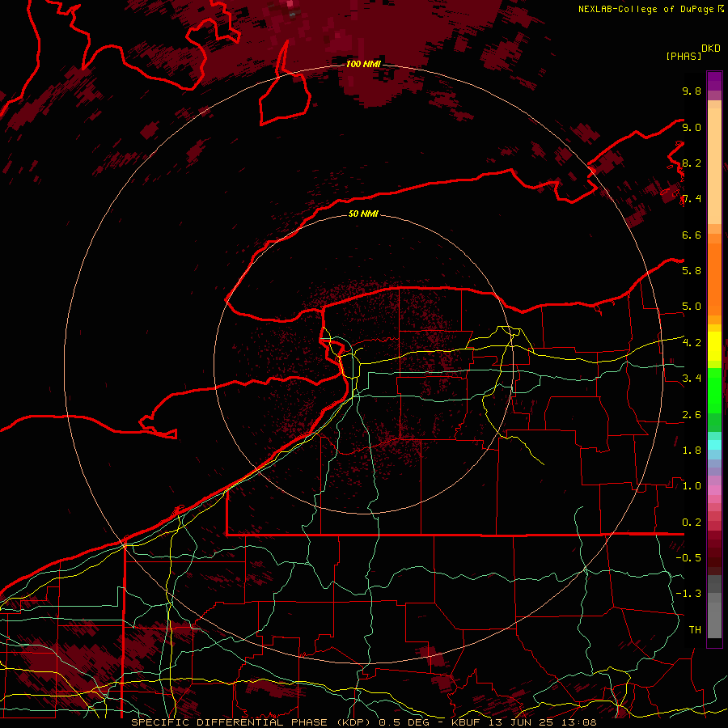Pick the yellow segment of the color bar
The height and width of the screenshot is (728, 728).
tap(714, 346)
